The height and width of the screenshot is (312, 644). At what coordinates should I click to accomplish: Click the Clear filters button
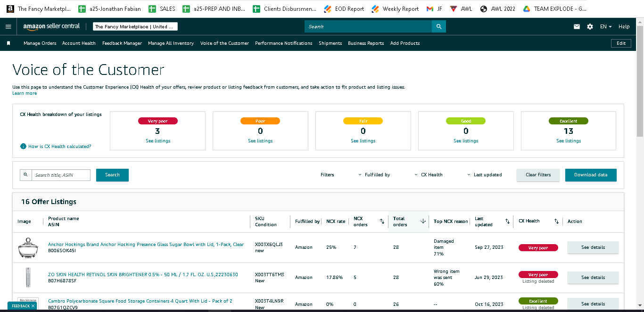click(538, 175)
